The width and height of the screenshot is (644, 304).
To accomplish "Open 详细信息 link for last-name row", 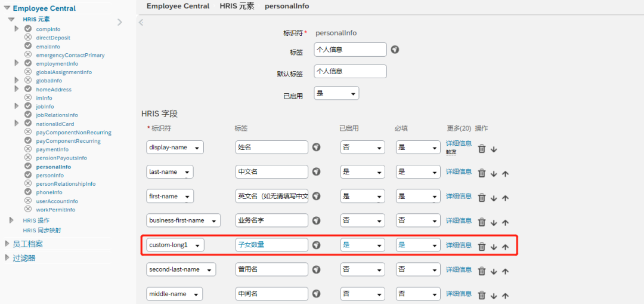I will 459,171.
